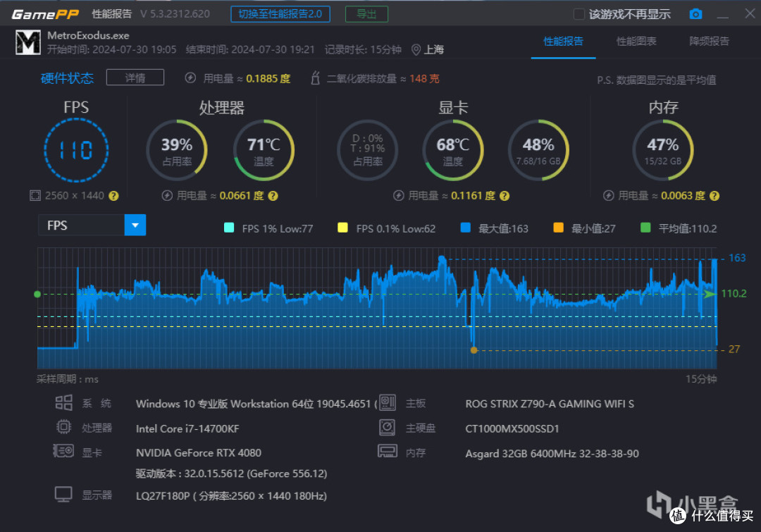Click the FPS metric combo box field
The image size is (761, 532).
pyautogui.click(x=92, y=225)
